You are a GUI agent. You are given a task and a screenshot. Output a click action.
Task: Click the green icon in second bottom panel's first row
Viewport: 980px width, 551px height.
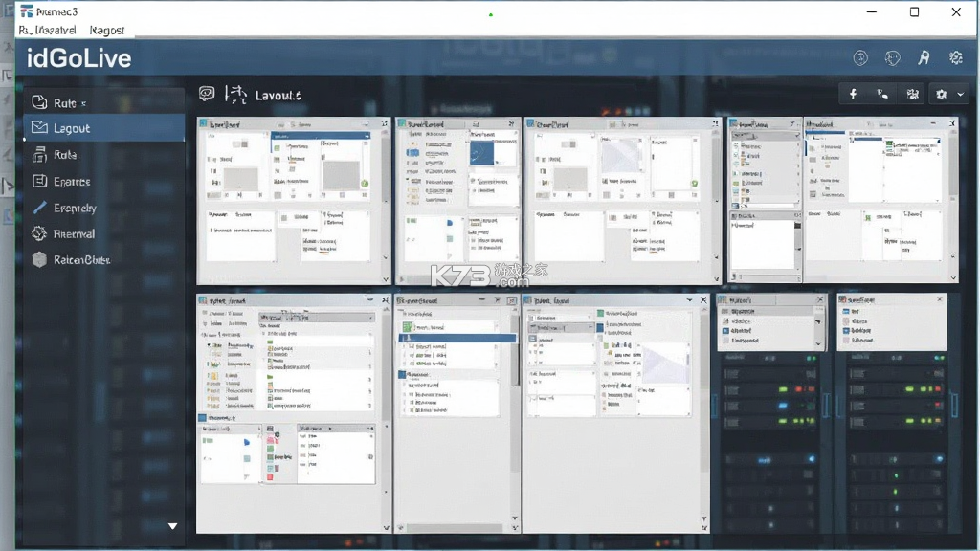(408, 327)
